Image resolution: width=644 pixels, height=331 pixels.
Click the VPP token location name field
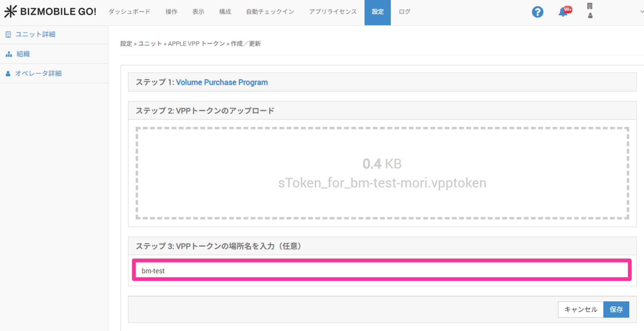pyautogui.click(x=381, y=270)
